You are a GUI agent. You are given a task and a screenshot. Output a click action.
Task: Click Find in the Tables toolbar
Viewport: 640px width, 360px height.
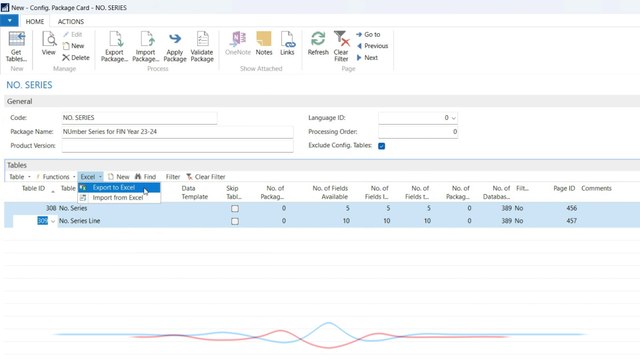(145, 177)
